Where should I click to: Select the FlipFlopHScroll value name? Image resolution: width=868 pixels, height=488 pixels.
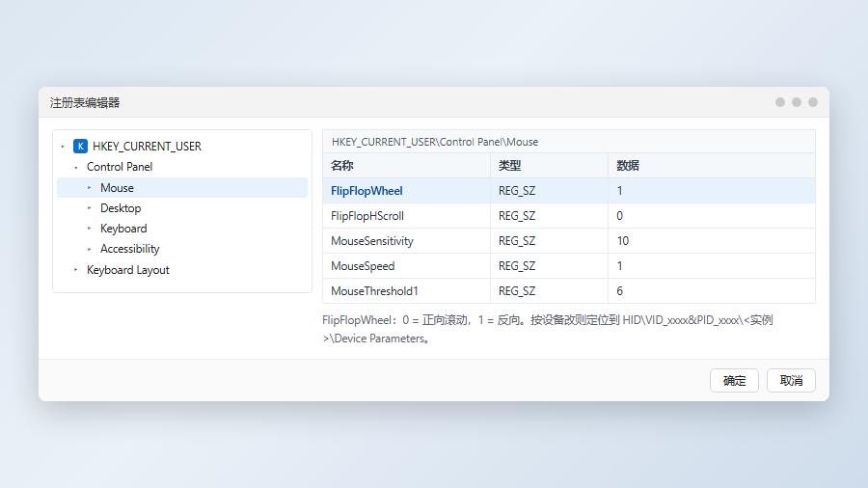pos(367,216)
